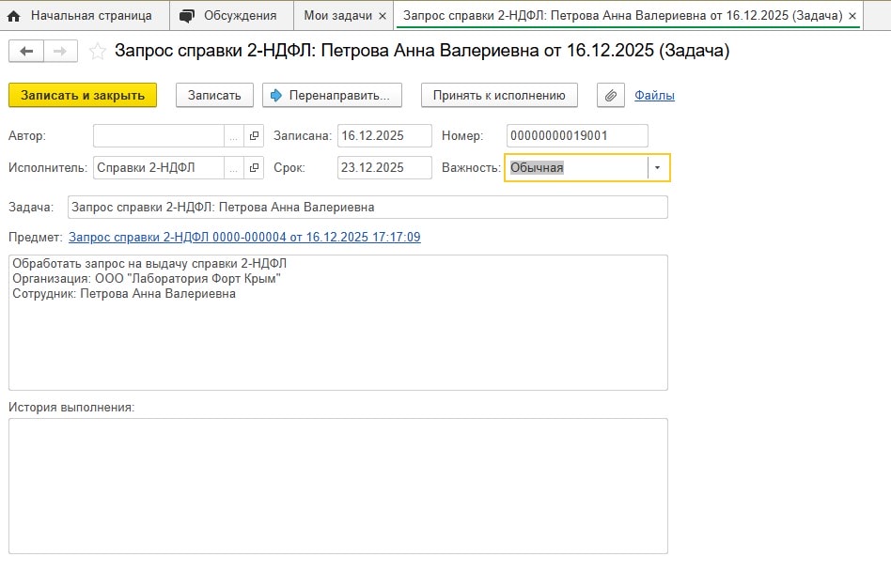Screen dimensions: 891x588
Task: Click the forward arrow navigation button
Action: coord(59,52)
